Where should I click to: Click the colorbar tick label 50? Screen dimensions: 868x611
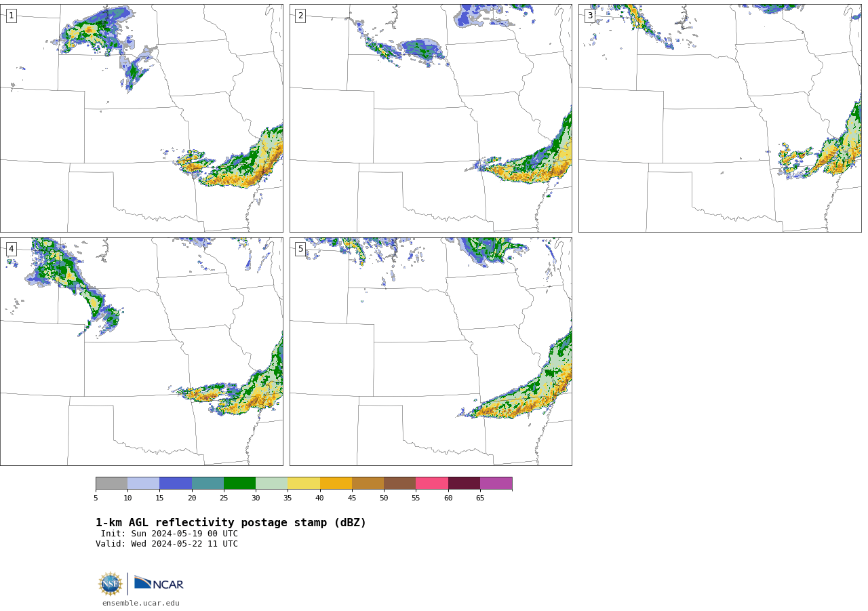[x=384, y=498]
